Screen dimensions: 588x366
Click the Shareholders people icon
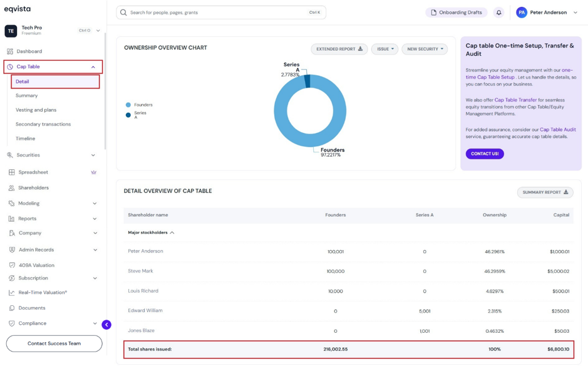pyautogui.click(x=12, y=187)
